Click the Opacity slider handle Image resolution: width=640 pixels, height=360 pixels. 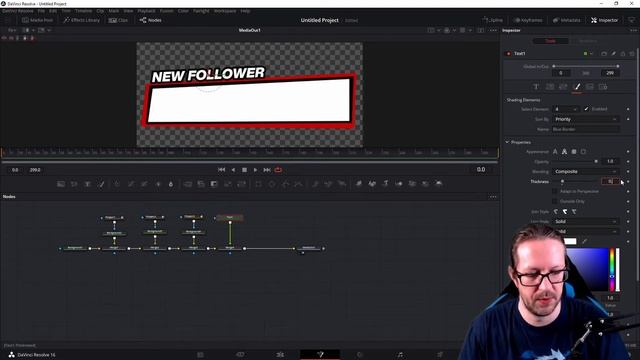(x=596, y=162)
